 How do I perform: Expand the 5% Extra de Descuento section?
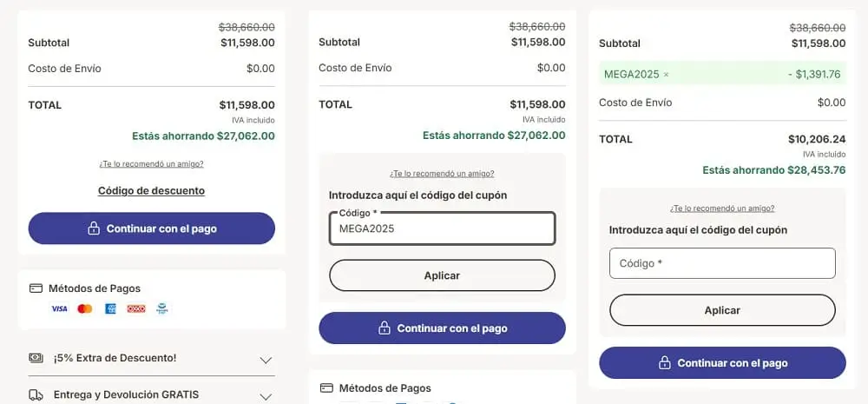(266, 361)
